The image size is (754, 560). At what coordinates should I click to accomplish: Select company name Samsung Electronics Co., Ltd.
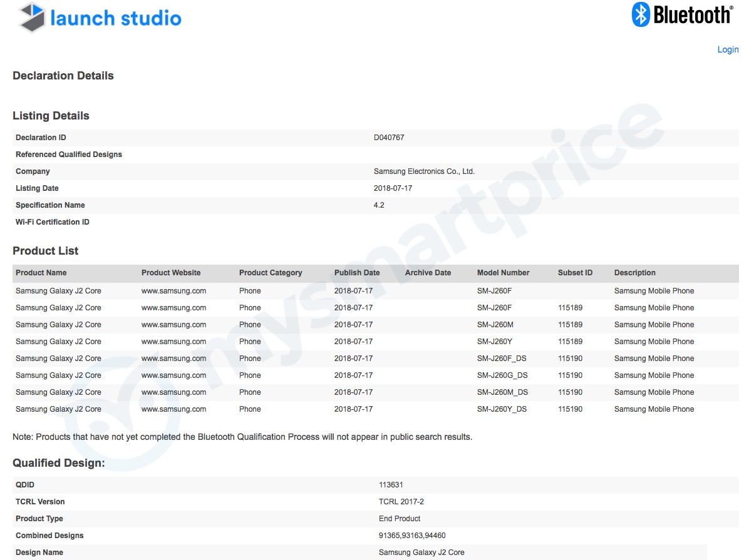(x=424, y=171)
